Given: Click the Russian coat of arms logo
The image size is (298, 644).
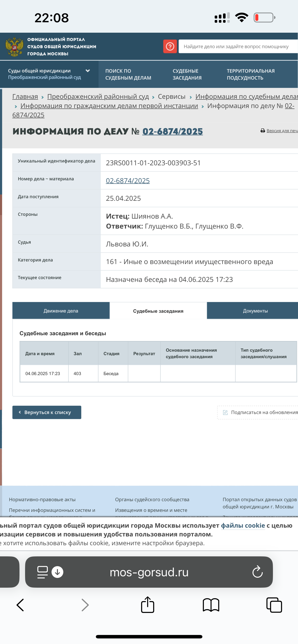Looking at the screenshot, I should (14, 47).
